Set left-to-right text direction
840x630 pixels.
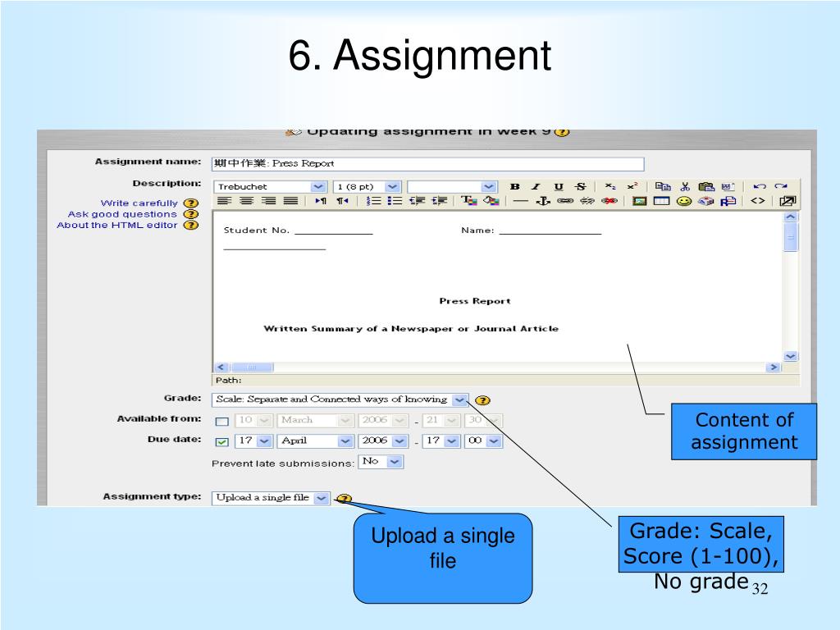point(321,201)
